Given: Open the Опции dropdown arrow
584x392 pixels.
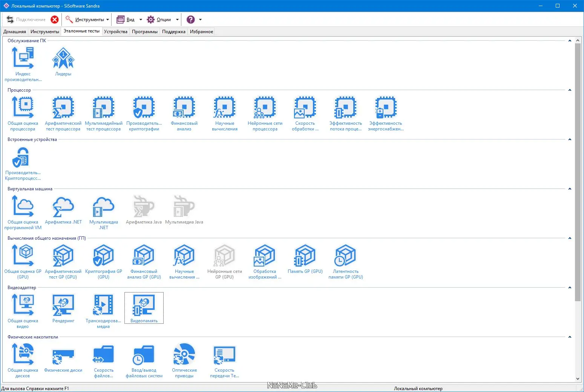Looking at the screenshot, I should [177, 20].
